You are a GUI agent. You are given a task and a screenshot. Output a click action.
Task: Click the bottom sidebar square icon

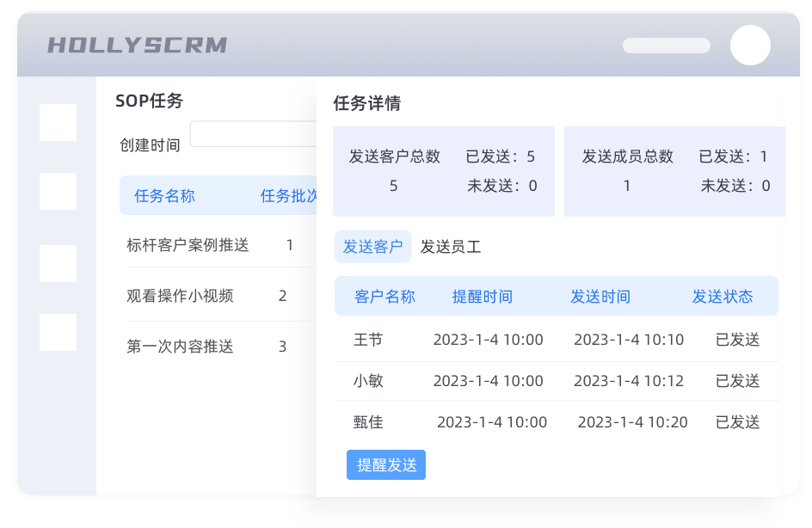58,332
